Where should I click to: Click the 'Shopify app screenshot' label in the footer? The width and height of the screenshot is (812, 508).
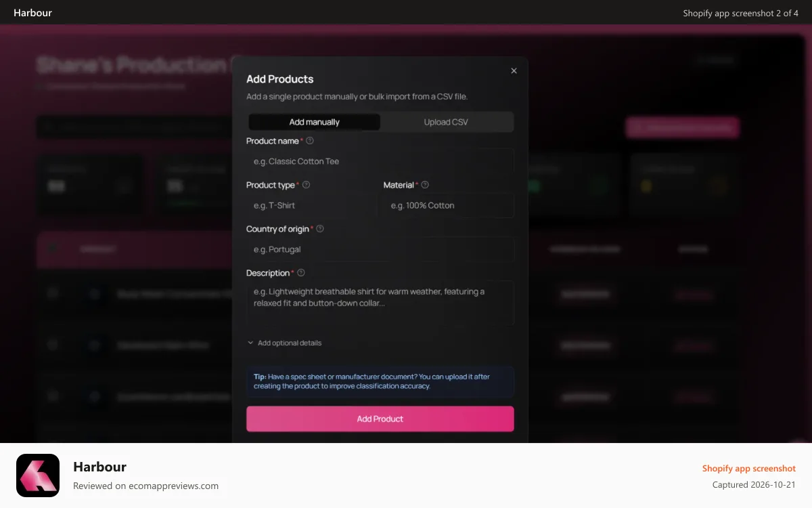coord(748,469)
